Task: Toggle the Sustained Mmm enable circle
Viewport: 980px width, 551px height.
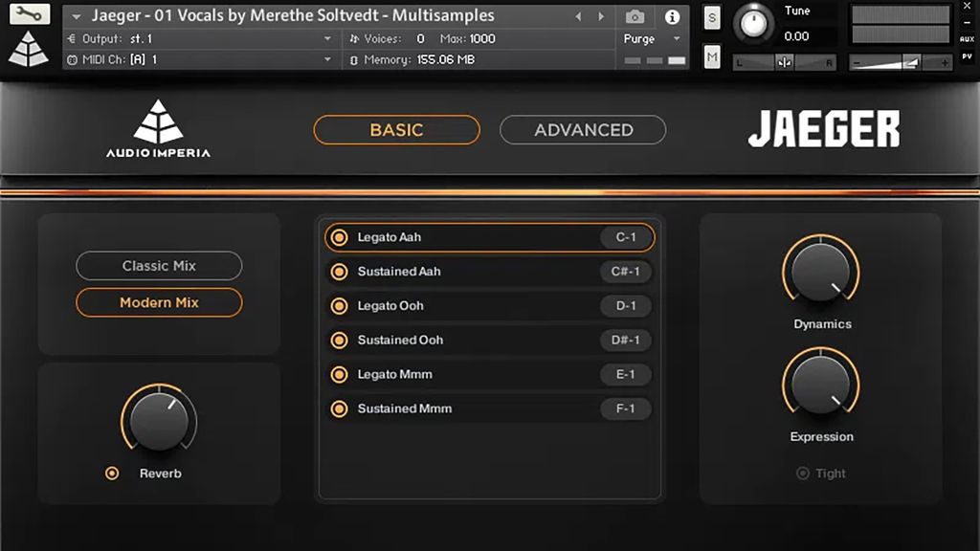Action: click(x=340, y=409)
